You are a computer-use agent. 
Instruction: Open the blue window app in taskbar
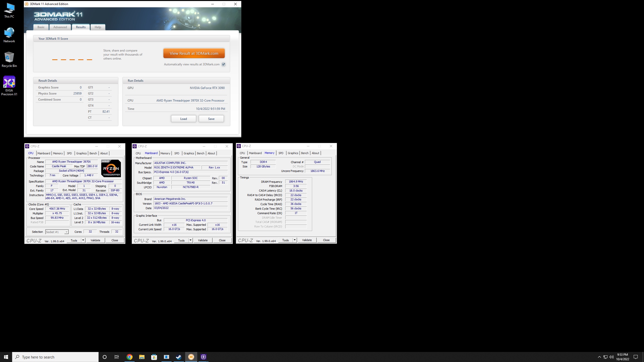167,357
